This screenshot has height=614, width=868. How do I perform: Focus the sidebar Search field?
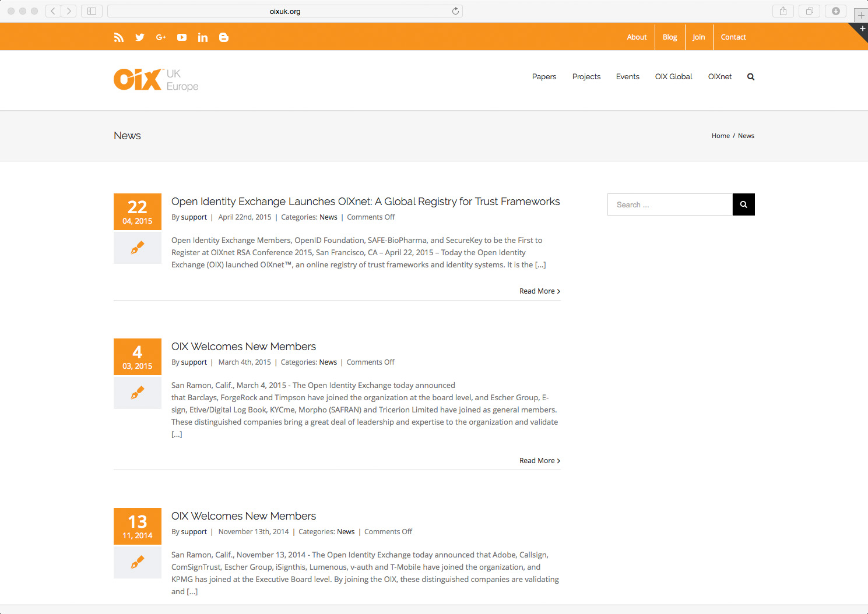[x=670, y=204]
